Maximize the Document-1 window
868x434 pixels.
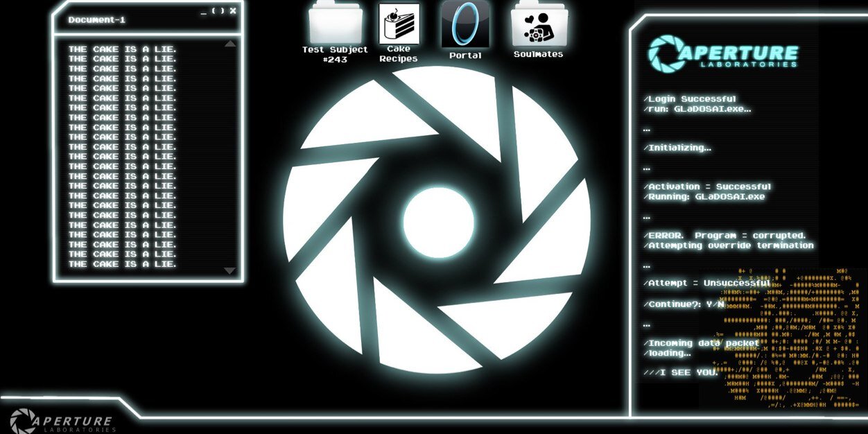(218, 11)
